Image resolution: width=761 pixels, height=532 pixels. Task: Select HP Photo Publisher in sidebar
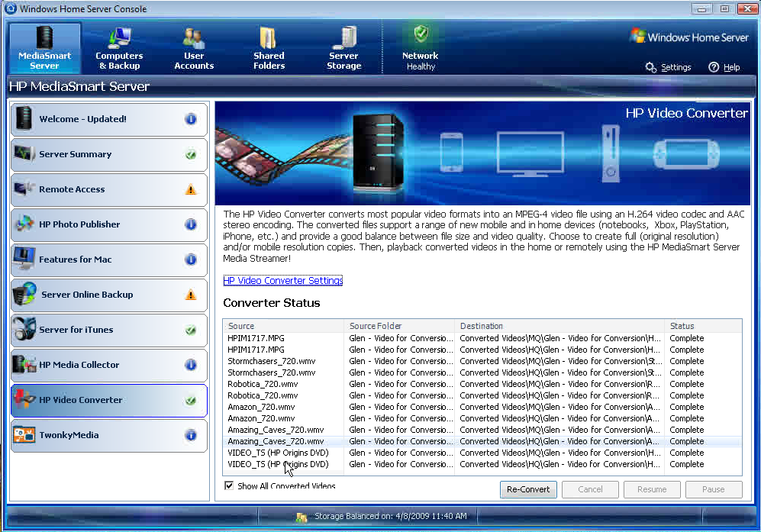pyautogui.click(x=108, y=224)
